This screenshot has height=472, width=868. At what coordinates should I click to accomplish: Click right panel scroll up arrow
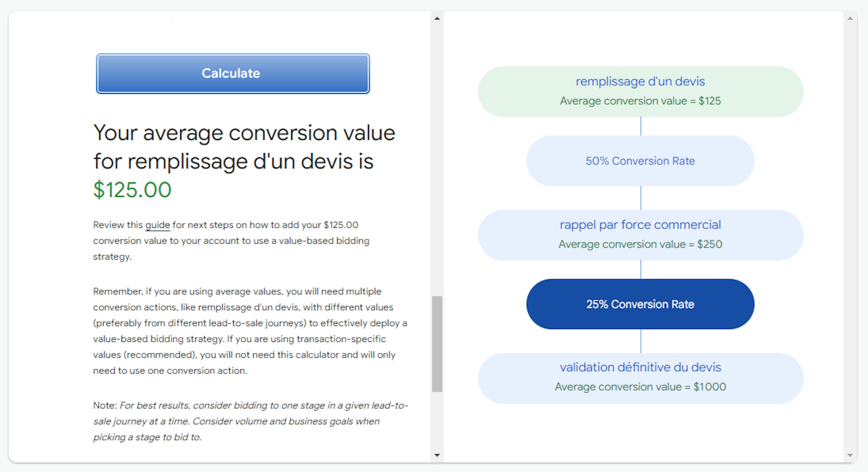pos(850,19)
